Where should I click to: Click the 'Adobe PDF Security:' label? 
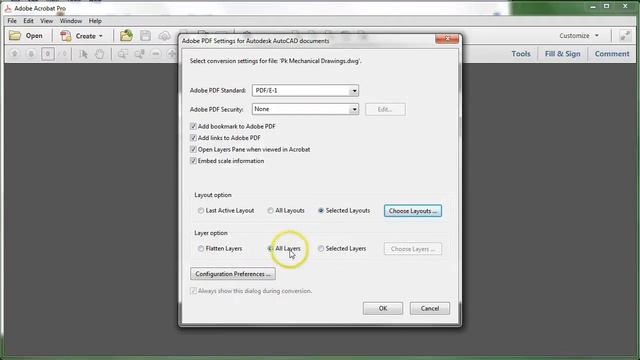pyautogui.click(x=216, y=109)
